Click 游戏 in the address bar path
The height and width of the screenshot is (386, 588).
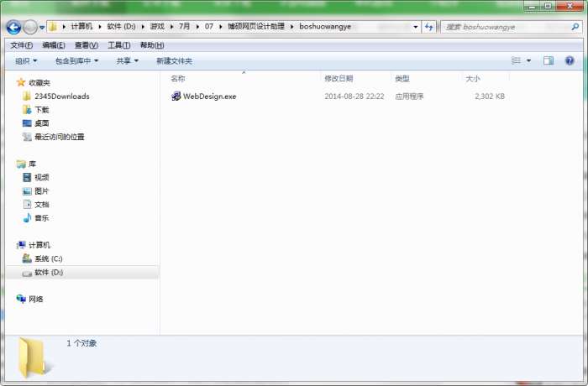pyautogui.click(x=157, y=27)
